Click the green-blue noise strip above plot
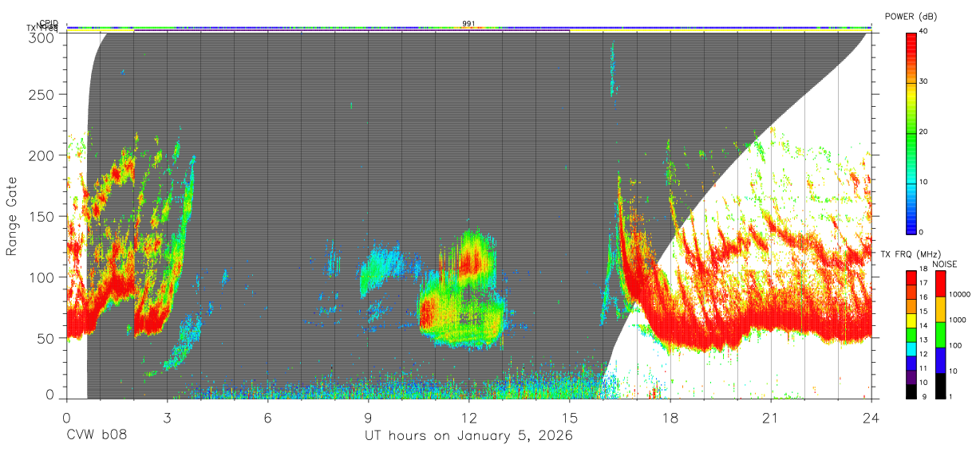This screenshot has width=980, height=452. tap(468, 27)
